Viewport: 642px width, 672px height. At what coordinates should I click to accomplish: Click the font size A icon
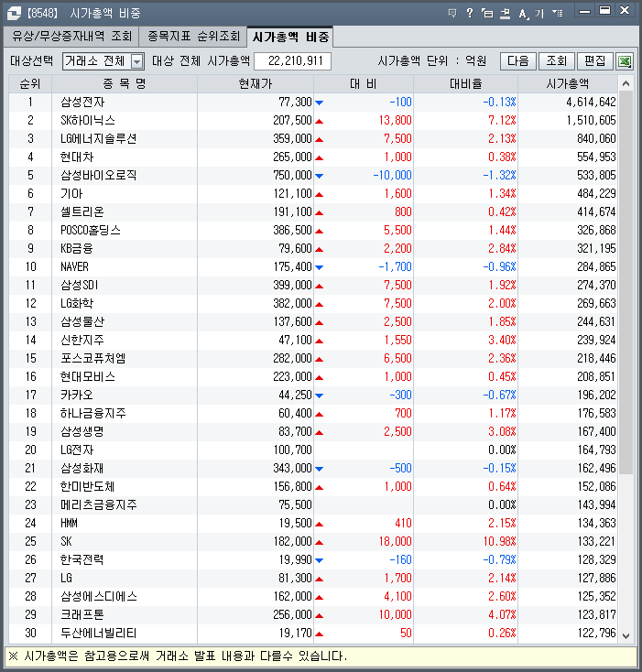523,14
